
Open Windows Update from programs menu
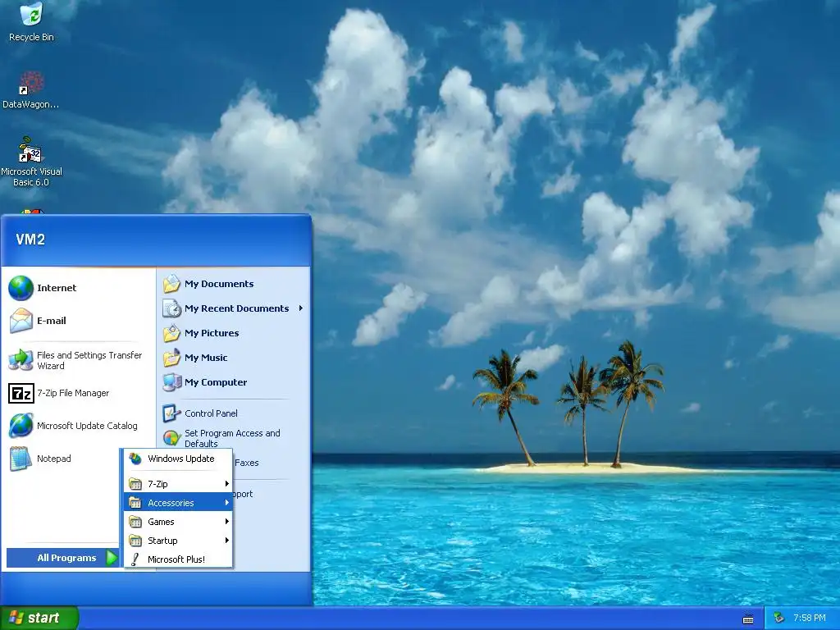click(178, 459)
